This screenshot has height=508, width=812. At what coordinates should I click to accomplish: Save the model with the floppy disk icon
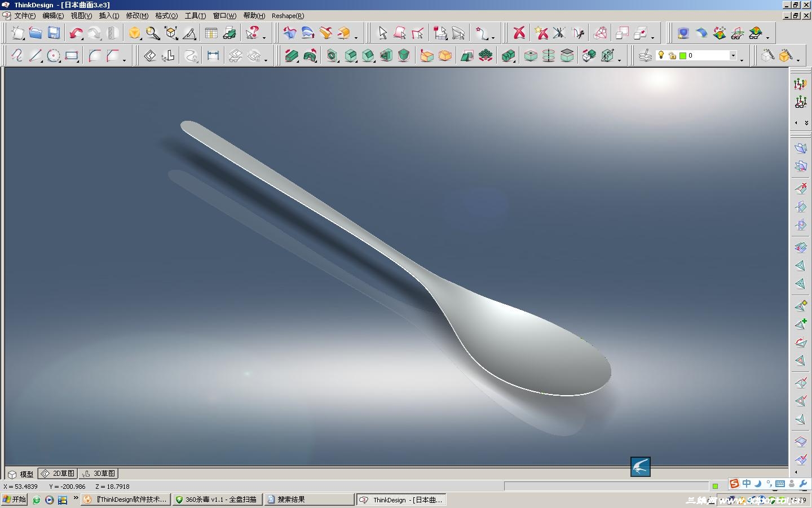(x=54, y=33)
